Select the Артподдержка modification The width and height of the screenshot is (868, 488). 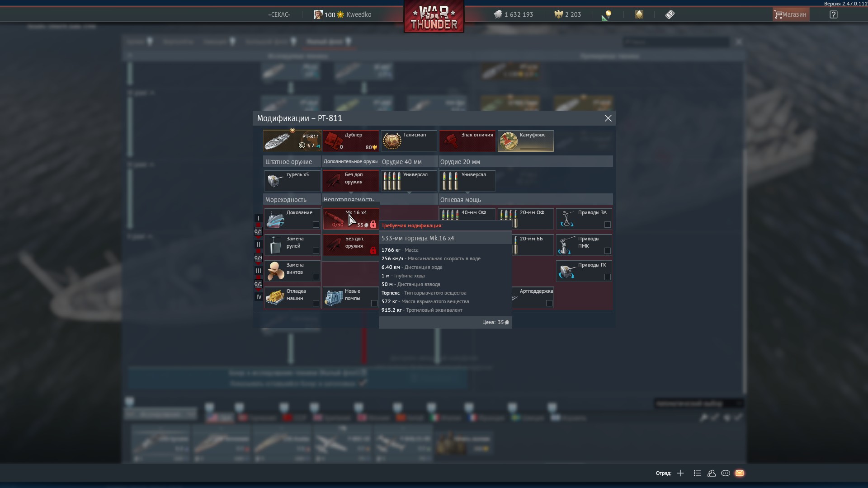[533, 297]
